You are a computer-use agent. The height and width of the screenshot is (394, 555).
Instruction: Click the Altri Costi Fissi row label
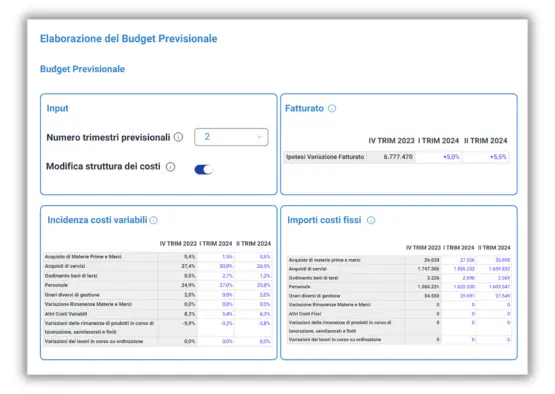point(305,314)
